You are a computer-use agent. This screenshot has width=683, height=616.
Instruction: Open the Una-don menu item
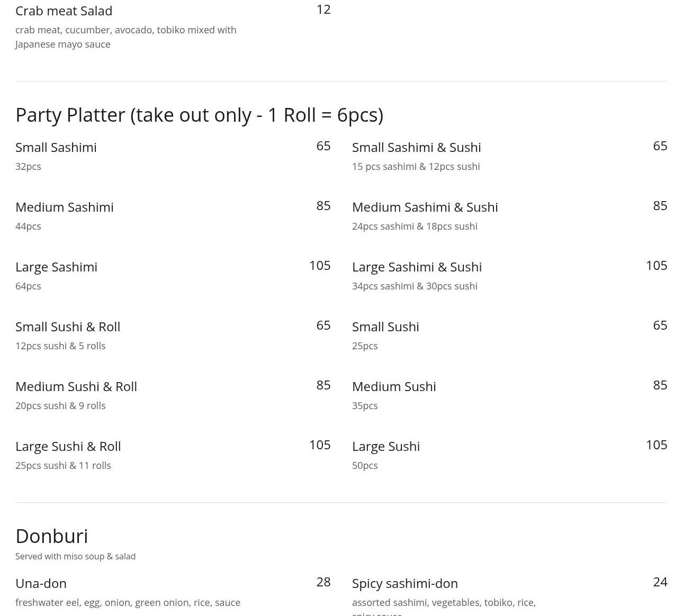pyautogui.click(x=41, y=584)
